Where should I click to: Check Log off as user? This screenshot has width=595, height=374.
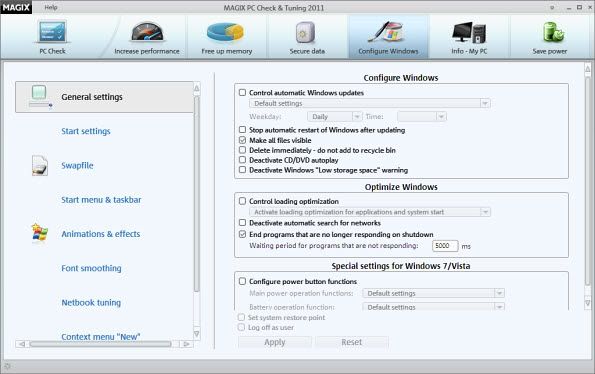(x=241, y=327)
